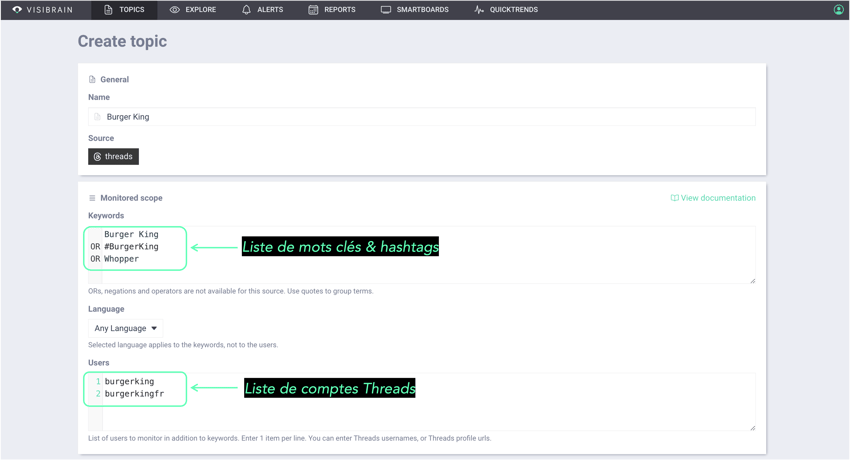Open the Reports tab
850x460 pixels.
332,10
